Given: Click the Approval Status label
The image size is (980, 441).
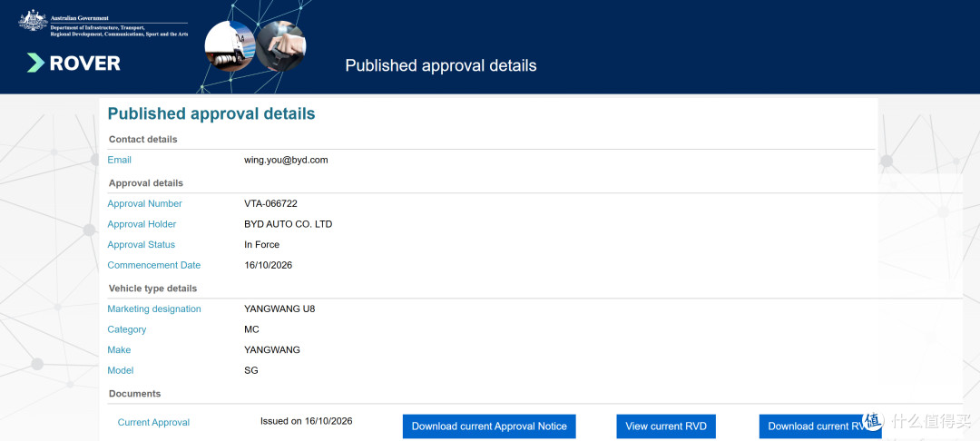Looking at the screenshot, I should [142, 245].
